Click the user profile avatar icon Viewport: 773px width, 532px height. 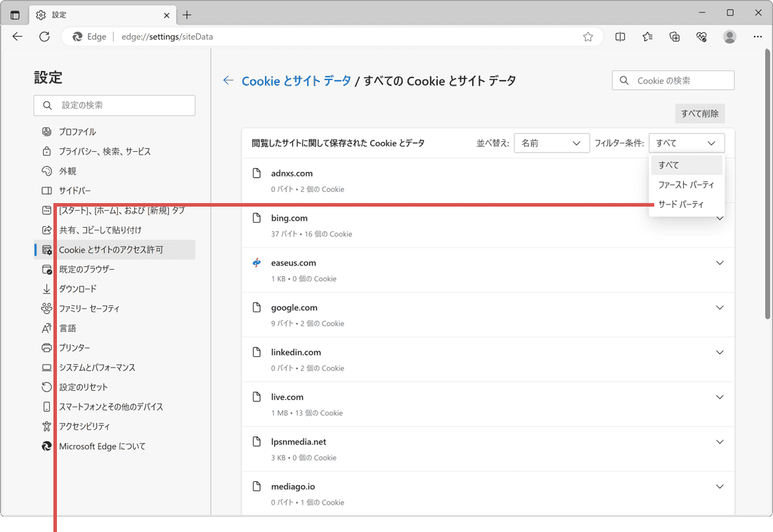pos(729,37)
